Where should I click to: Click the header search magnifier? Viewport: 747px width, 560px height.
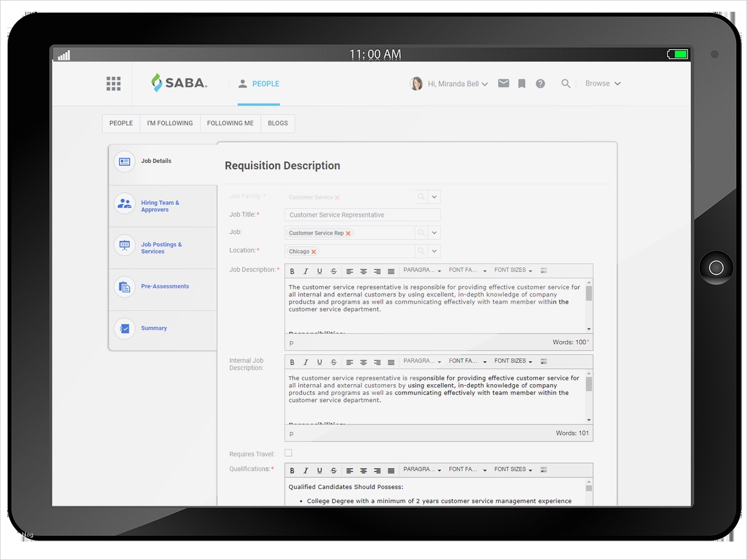click(566, 83)
